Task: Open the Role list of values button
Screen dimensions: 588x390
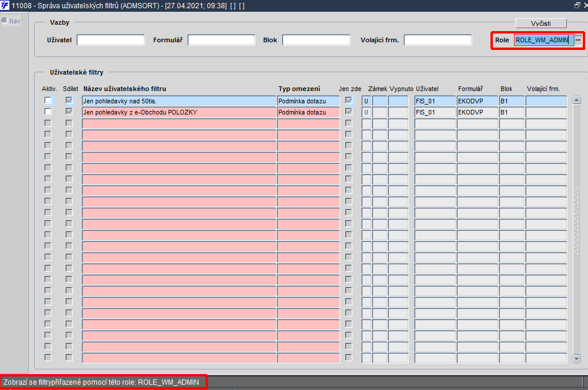Action: (x=578, y=40)
